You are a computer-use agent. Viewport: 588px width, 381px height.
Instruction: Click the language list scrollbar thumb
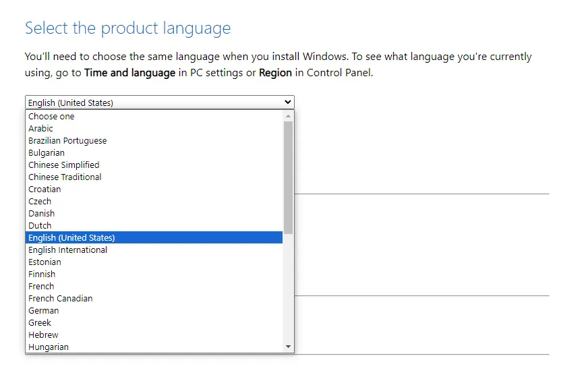pyautogui.click(x=288, y=177)
